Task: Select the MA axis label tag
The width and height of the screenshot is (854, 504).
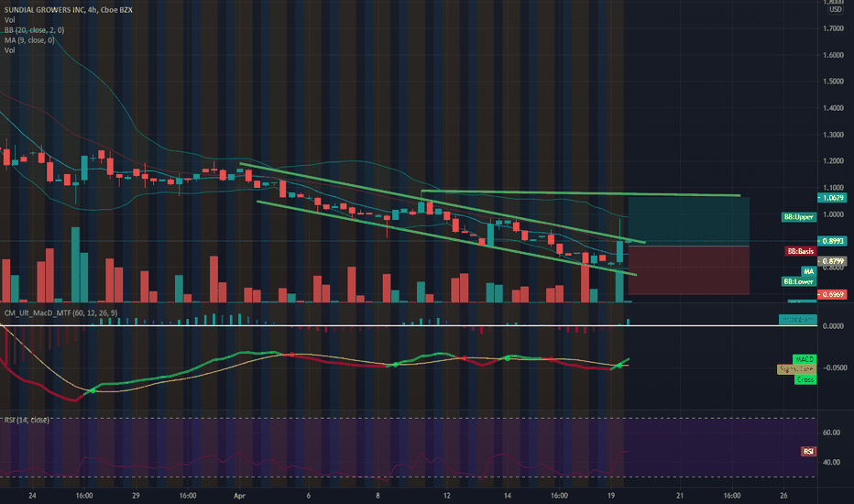Action: (x=808, y=271)
